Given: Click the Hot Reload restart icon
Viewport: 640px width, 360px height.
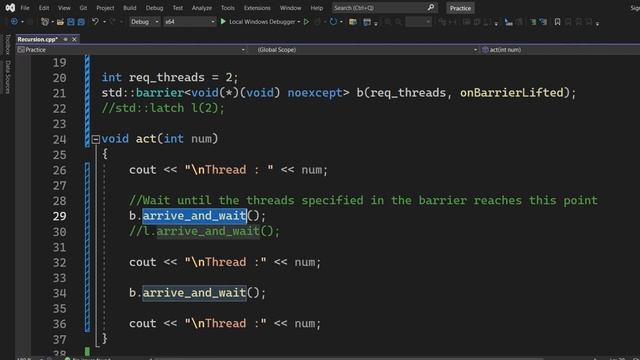Looking at the screenshot, I should coord(333,22).
